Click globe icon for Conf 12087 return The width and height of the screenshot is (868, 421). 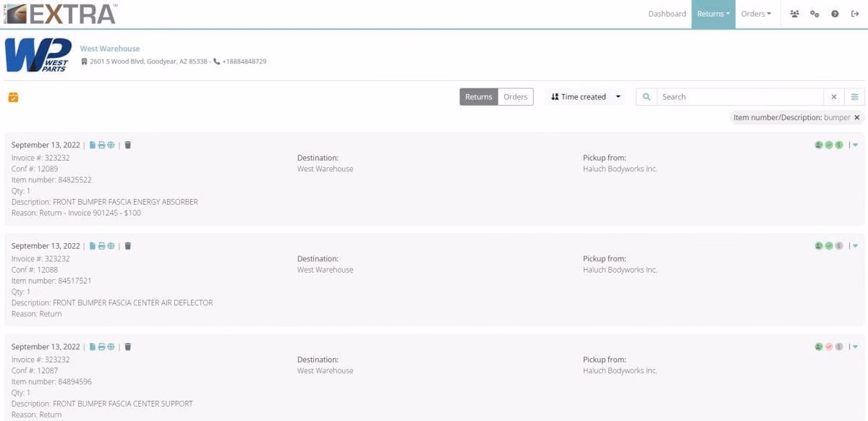pyautogui.click(x=111, y=346)
